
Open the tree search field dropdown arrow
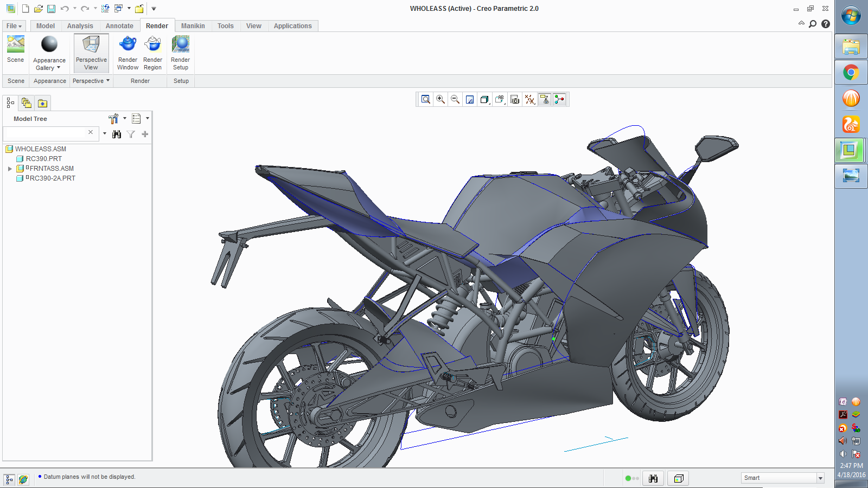coord(105,134)
